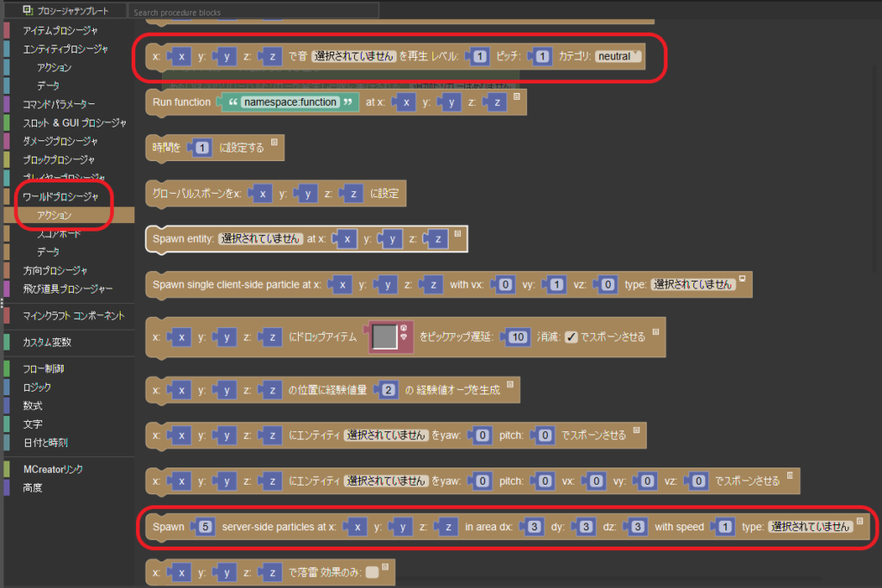
Task: Select the カスタム変数 category
Action: pos(47,342)
